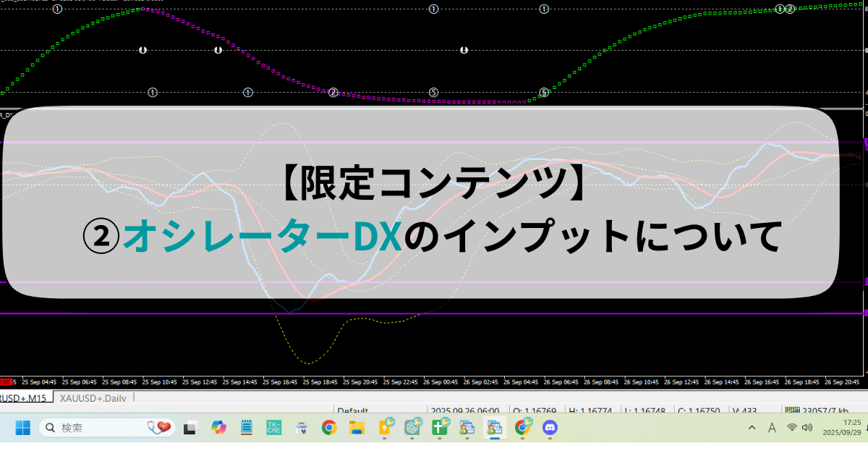Toggle the IME input mode A indicator
The width and height of the screenshot is (868, 456).
tap(772, 428)
